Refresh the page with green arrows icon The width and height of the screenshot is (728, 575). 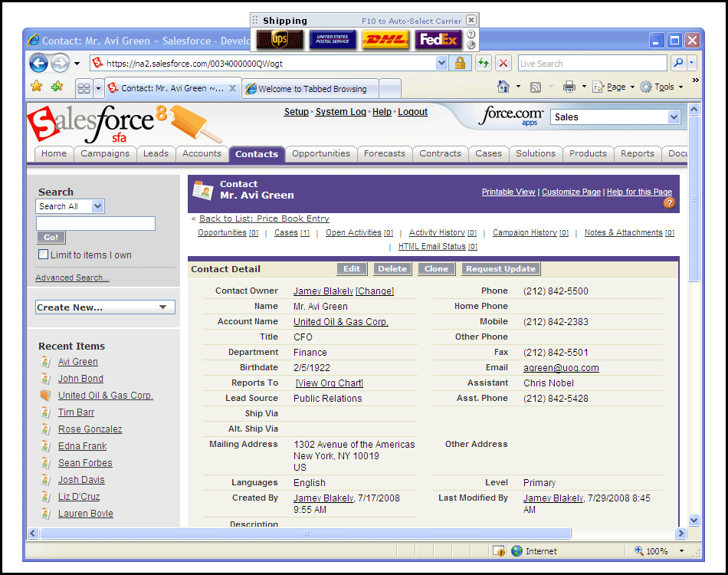pyautogui.click(x=484, y=63)
